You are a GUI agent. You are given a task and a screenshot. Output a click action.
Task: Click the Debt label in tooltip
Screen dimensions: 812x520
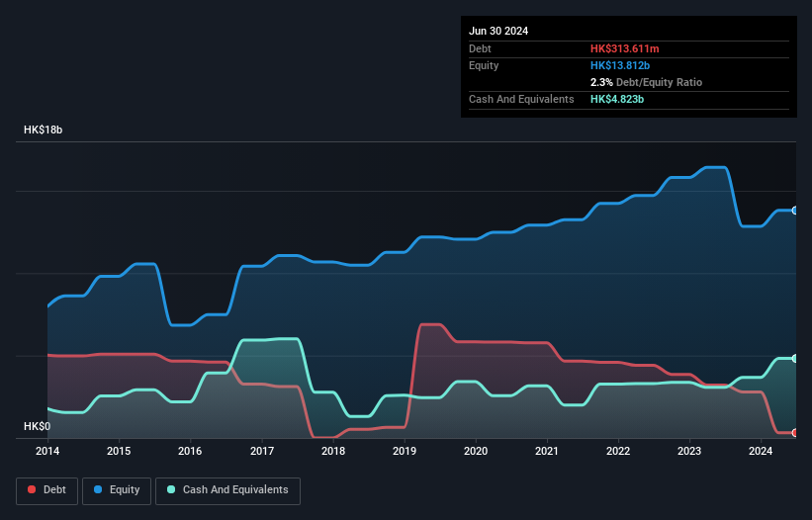tap(480, 48)
